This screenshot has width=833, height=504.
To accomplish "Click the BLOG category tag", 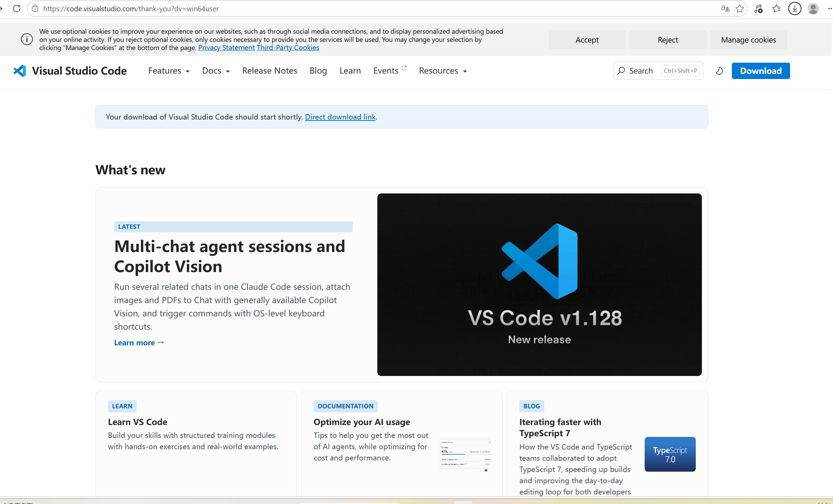I will [532, 406].
